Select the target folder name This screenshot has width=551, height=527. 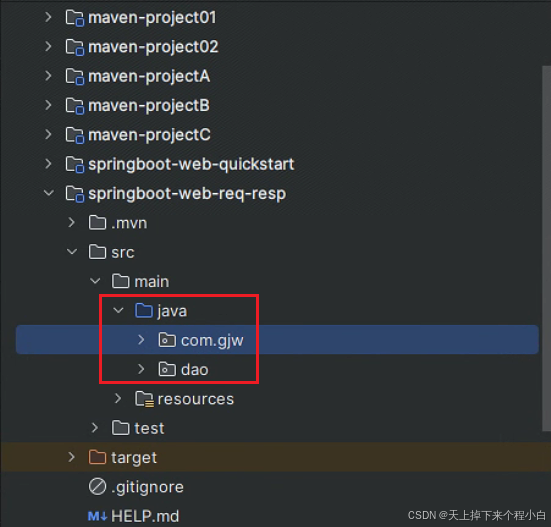[x=134, y=458]
